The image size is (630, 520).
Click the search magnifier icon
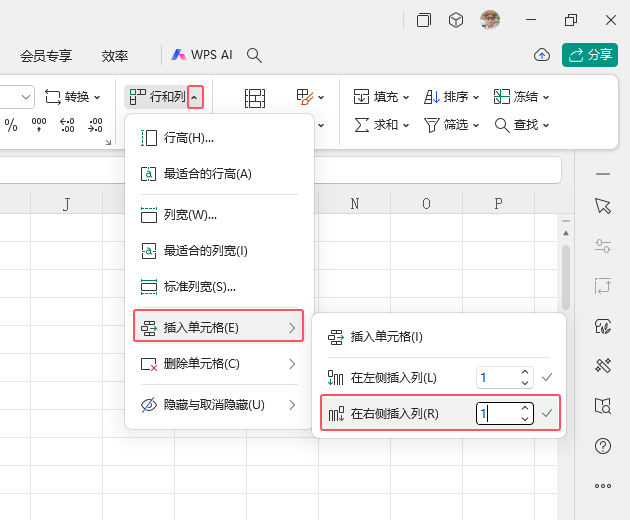click(254, 55)
